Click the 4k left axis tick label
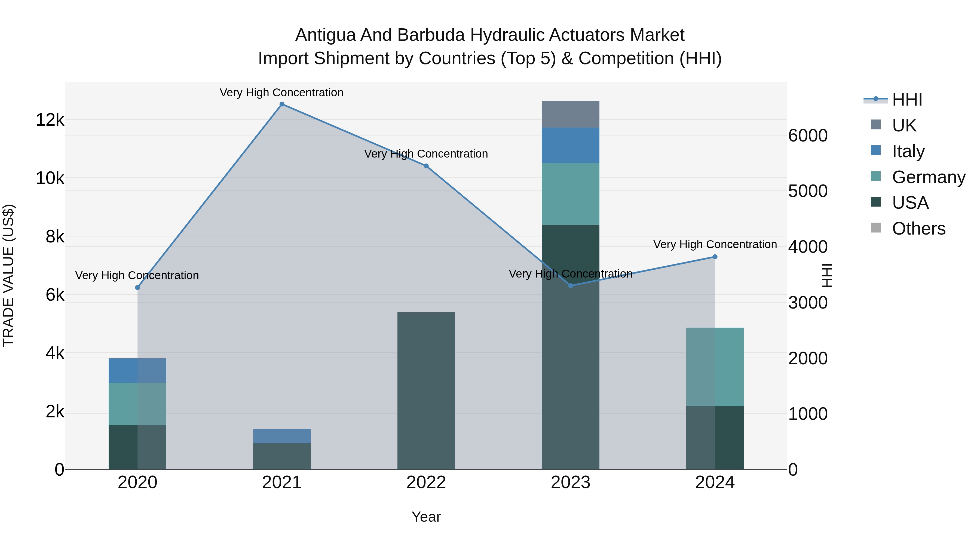 click(x=55, y=353)
